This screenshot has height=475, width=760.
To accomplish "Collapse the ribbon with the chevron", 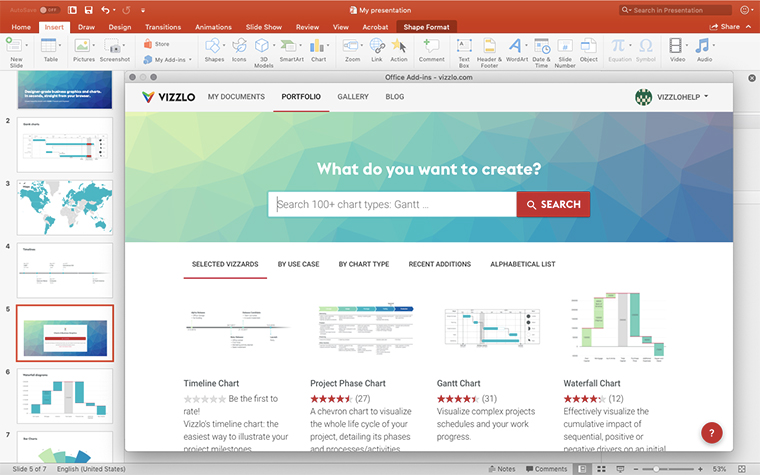I will coord(749,27).
